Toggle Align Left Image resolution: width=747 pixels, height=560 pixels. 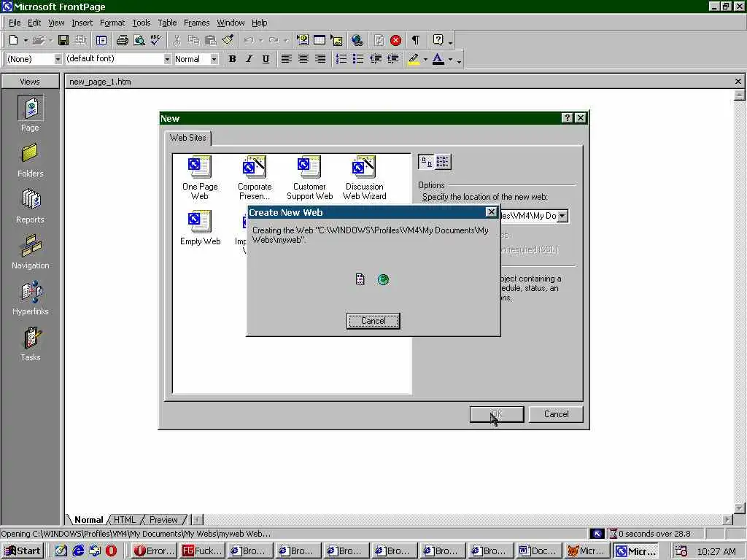tap(286, 59)
